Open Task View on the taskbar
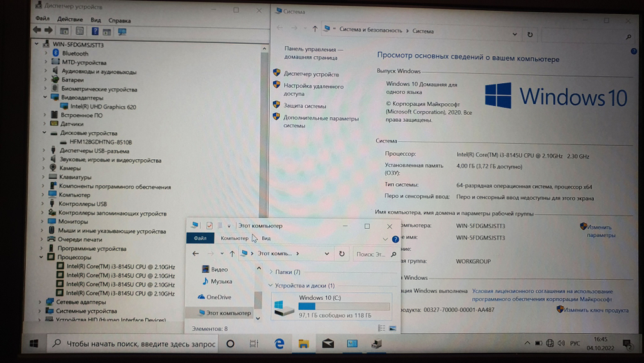The height and width of the screenshot is (363, 644). click(x=254, y=344)
